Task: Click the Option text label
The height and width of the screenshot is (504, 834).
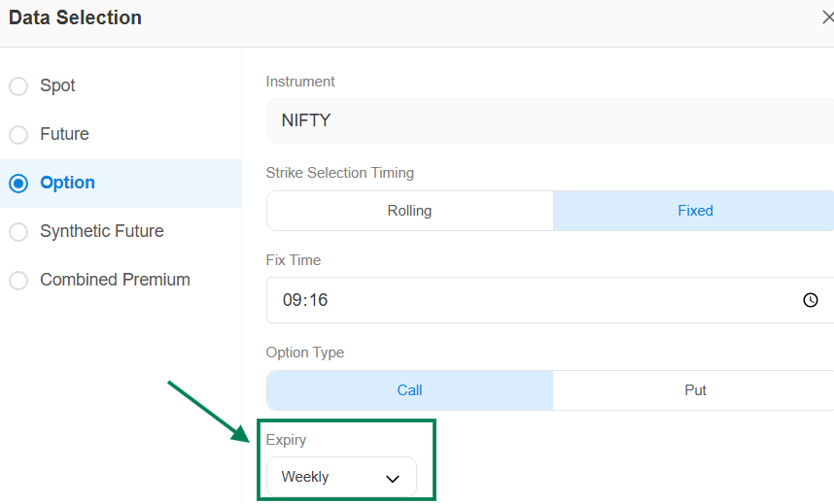Action: (67, 183)
